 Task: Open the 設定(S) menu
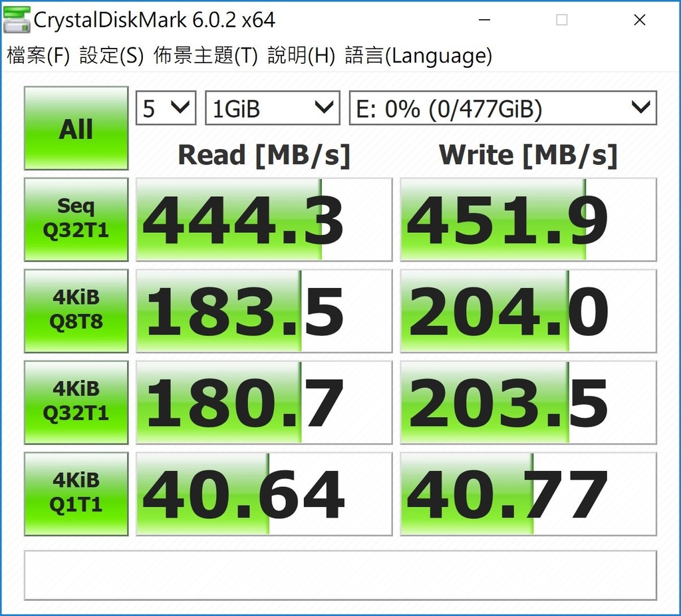111,56
